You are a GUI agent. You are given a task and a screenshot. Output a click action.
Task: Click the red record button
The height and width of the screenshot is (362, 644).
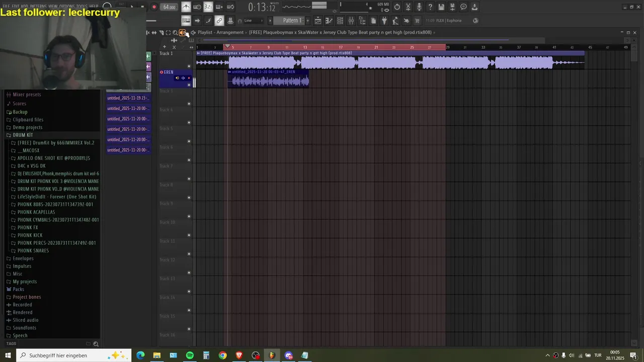(x=154, y=7)
